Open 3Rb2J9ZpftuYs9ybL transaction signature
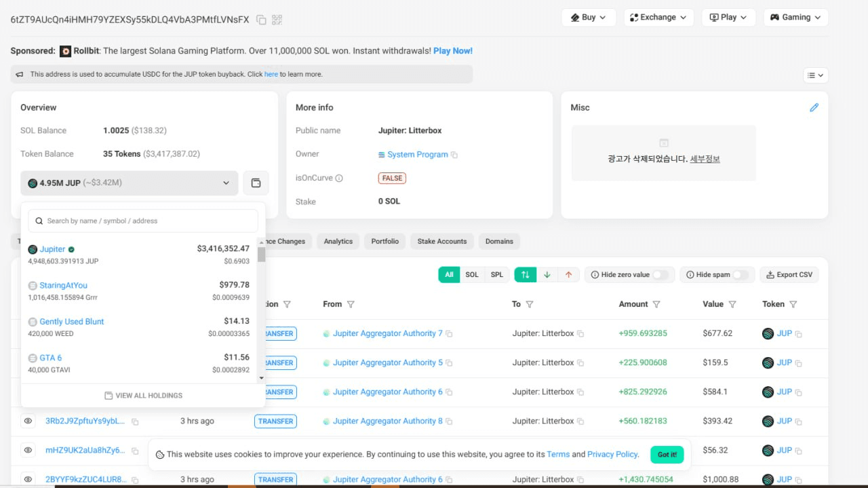868x488 pixels. click(85, 421)
